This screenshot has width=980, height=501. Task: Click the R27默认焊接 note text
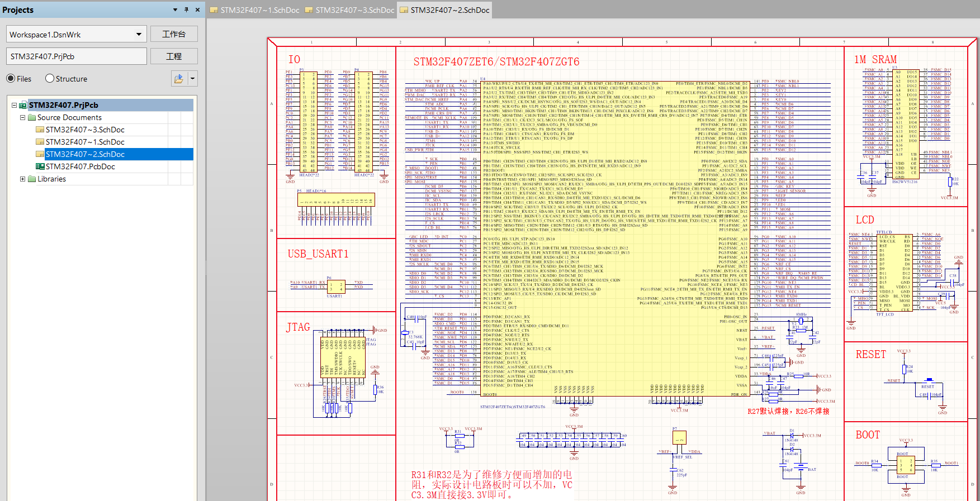pos(788,411)
